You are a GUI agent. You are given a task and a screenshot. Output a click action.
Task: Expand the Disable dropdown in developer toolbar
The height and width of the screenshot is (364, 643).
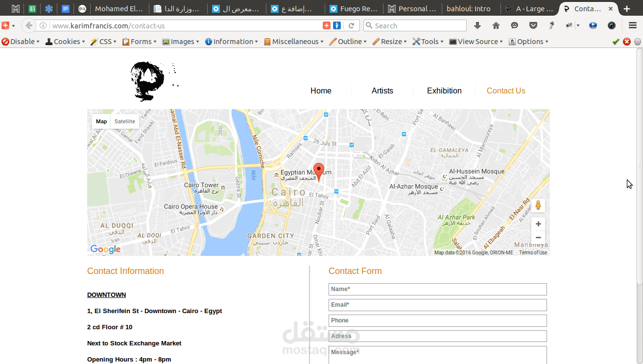pos(20,42)
